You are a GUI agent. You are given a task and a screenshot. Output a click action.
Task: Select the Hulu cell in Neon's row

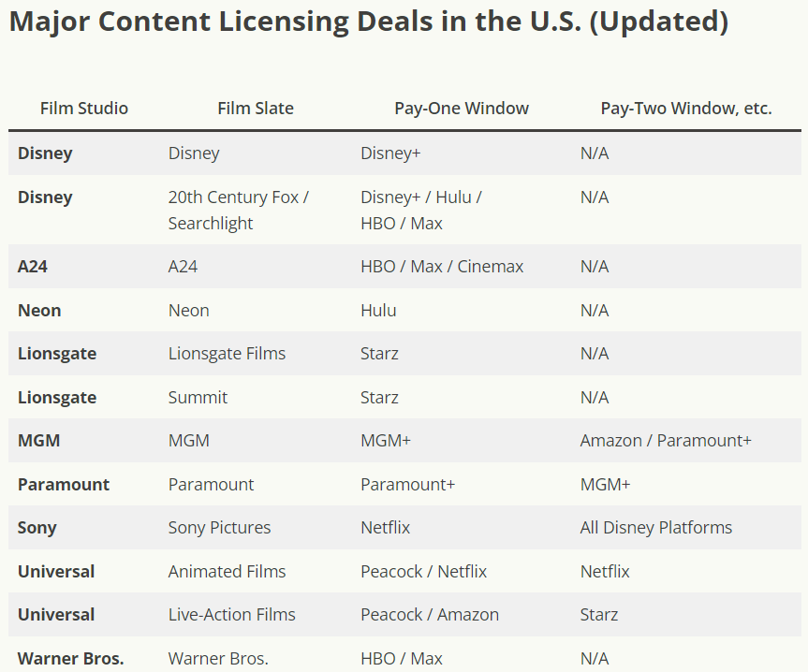pyautogui.click(x=378, y=311)
